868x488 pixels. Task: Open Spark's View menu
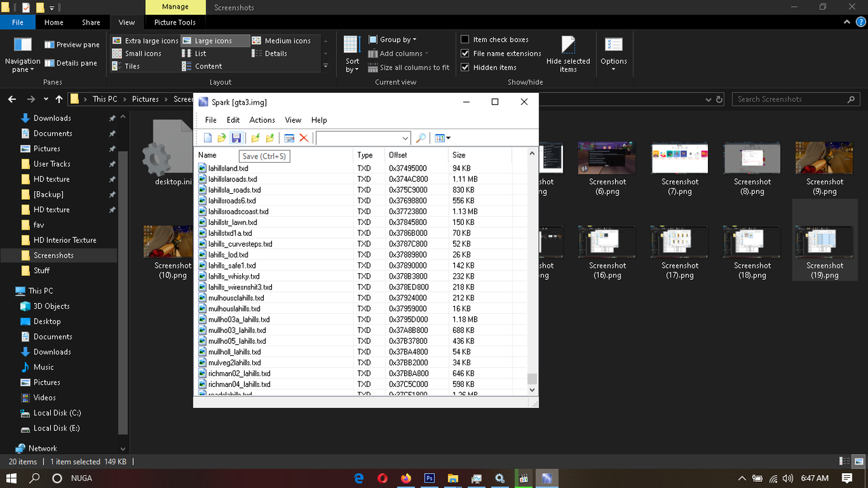pos(293,120)
